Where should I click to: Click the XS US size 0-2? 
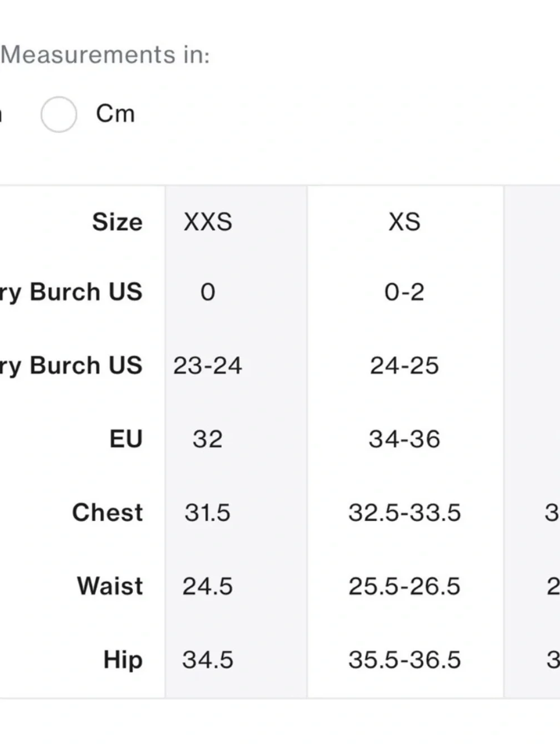[x=404, y=292]
